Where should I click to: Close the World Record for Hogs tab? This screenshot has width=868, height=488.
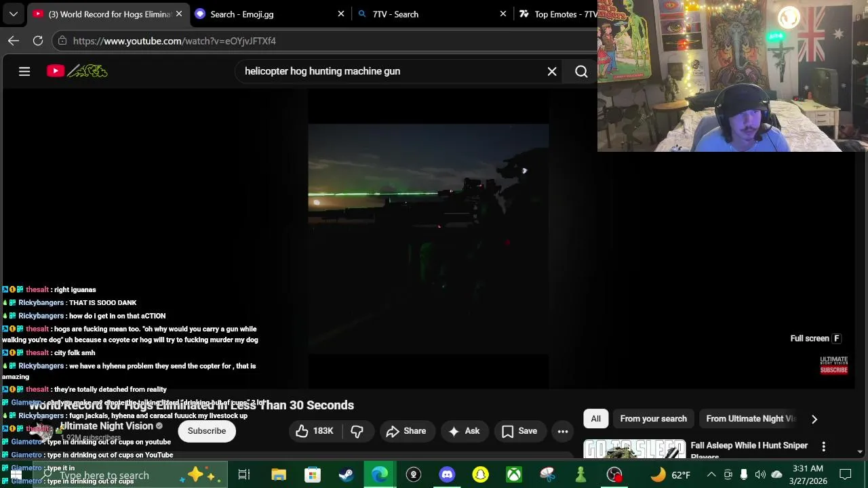click(x=179, y=14)
